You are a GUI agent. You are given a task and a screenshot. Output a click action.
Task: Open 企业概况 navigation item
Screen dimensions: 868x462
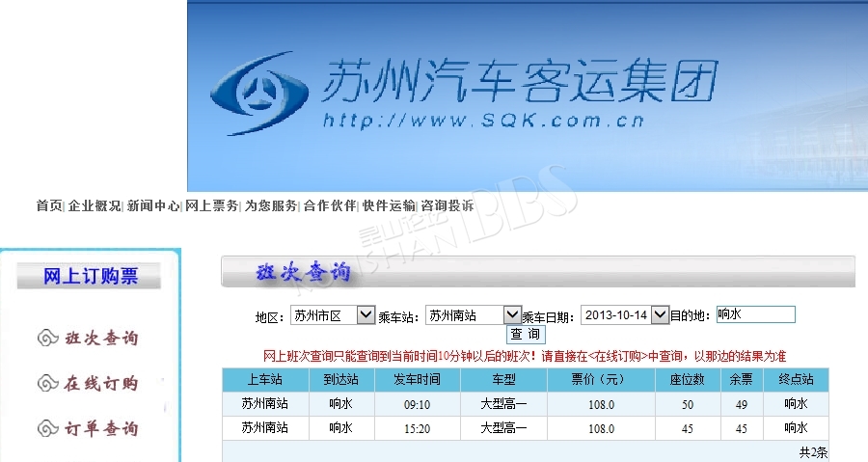pos(95,205)
